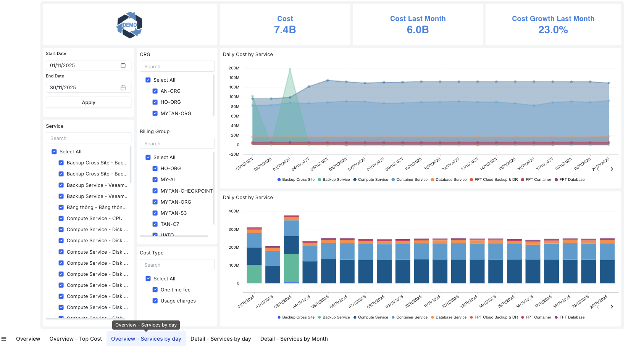Click the right arrow on the area chart
The width and height of the screenshot is (644, 346).
pyautogui.click(x=612, y=168)
